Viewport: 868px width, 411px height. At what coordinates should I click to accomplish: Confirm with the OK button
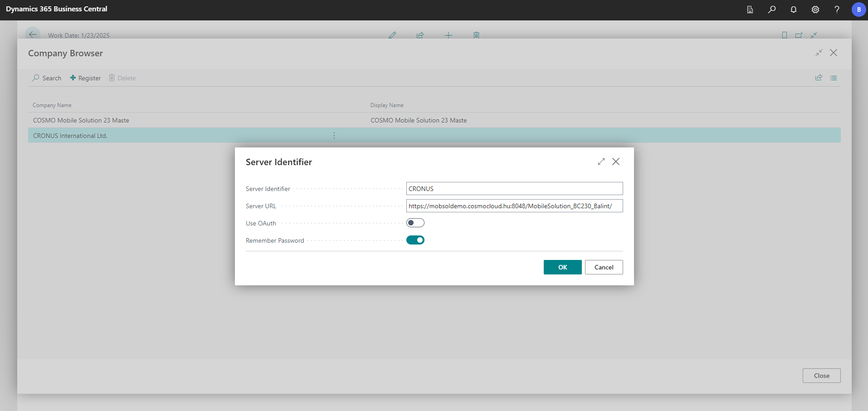[562, 267]
